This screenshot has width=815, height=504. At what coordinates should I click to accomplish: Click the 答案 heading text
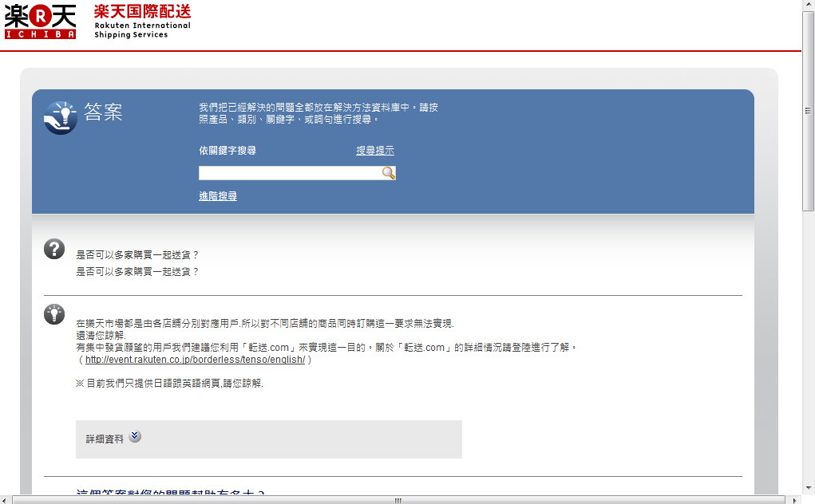[x=103, y=112]
